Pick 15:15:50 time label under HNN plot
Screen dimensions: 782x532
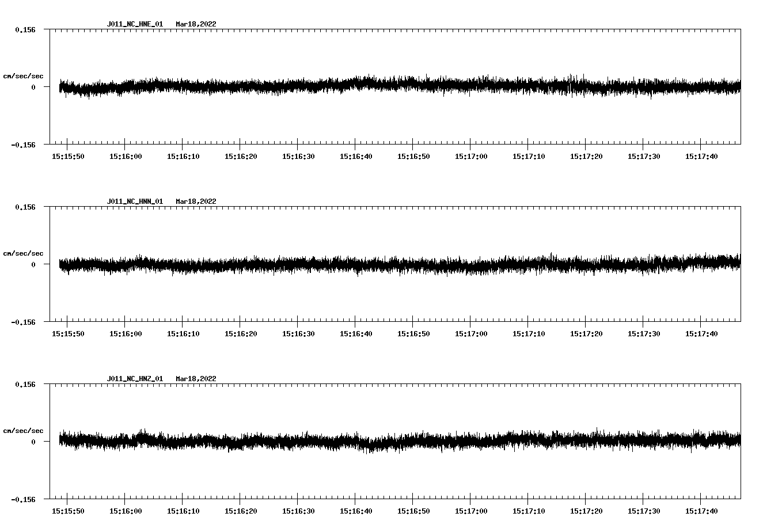(68, 334)
